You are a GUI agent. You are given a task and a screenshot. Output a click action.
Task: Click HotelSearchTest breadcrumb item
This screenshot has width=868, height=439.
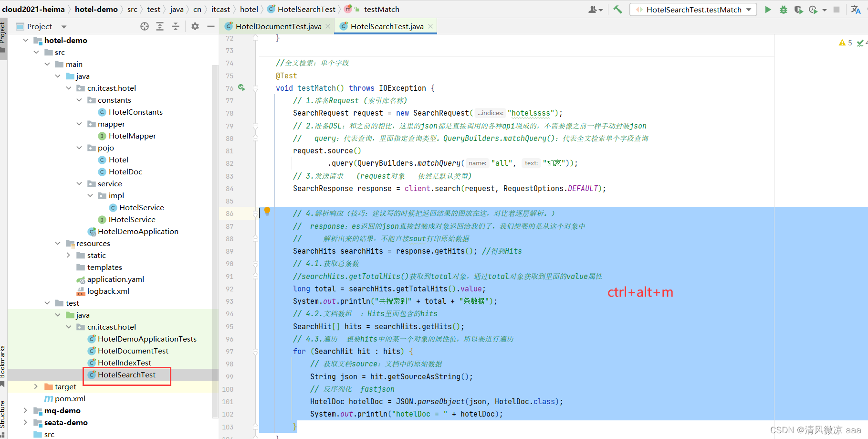click(x=302, y=9)
